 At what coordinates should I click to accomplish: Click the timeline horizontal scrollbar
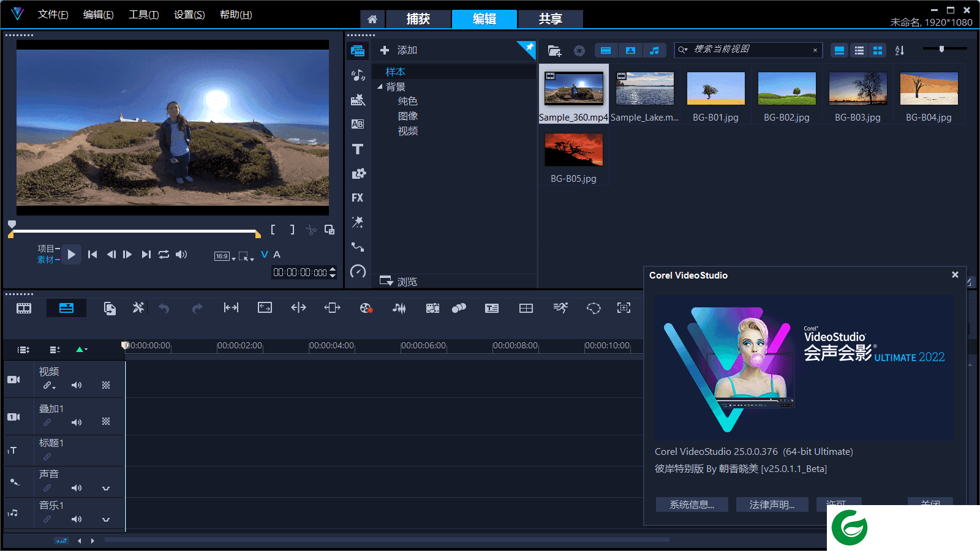pos(386,540)
